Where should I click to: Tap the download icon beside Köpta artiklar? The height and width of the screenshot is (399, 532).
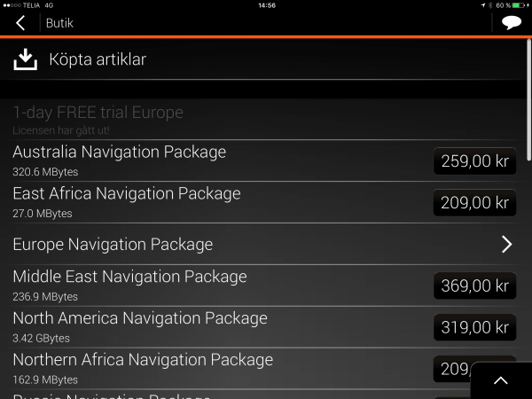pyautogui.click(x=27, y=59)
